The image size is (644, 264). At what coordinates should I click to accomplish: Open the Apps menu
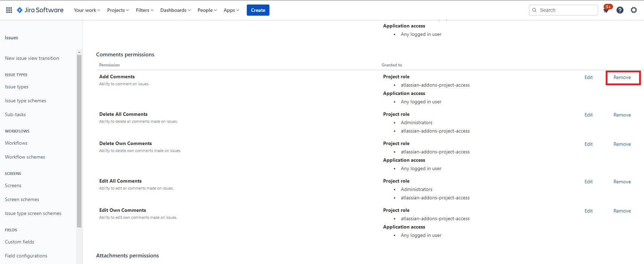click(x=231, y=10)
